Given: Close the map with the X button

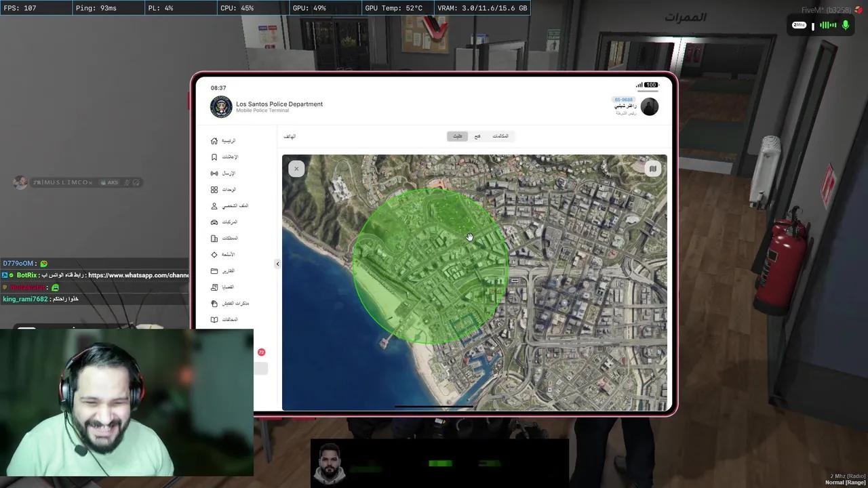Looking at the screenshot, I should (296, 169).
